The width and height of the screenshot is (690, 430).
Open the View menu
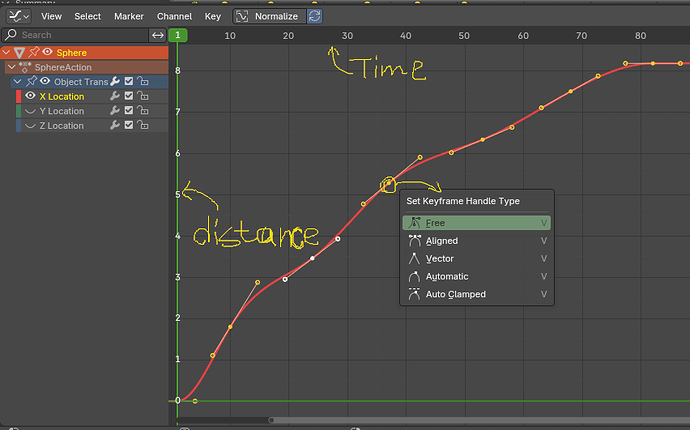coord(51,16)
